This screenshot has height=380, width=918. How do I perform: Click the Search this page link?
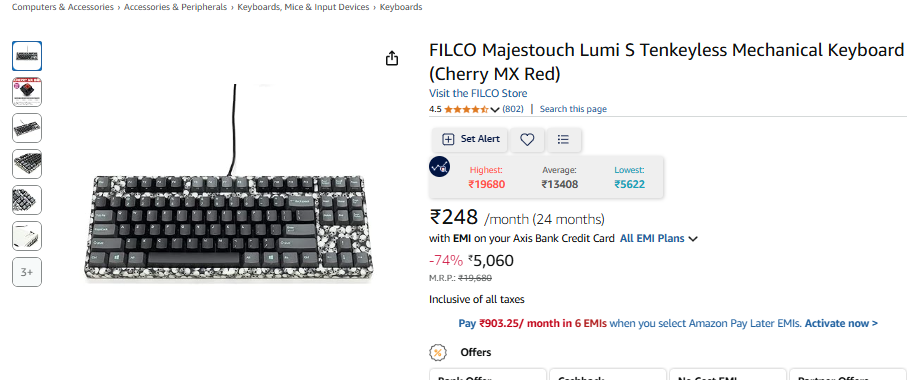coord(573,109)
